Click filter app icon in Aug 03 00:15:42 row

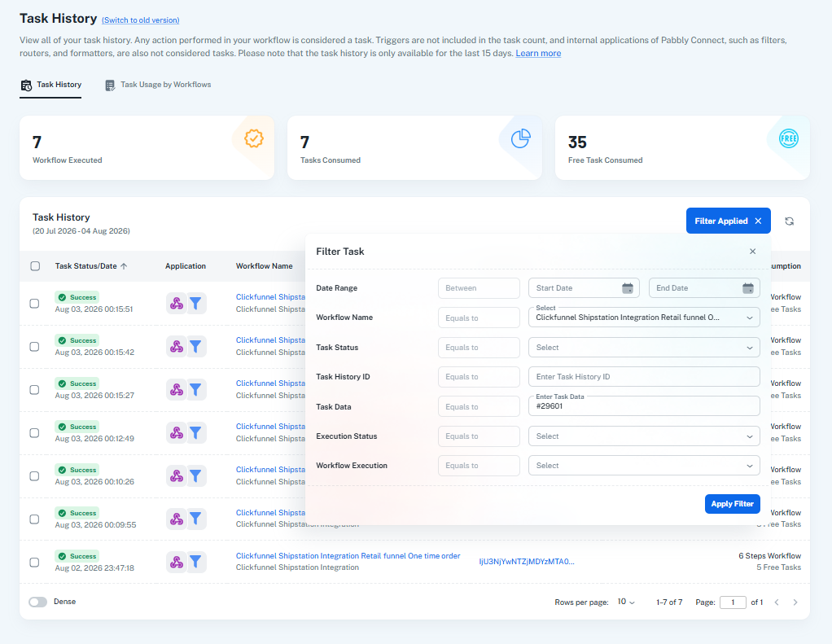pos(196,346)
